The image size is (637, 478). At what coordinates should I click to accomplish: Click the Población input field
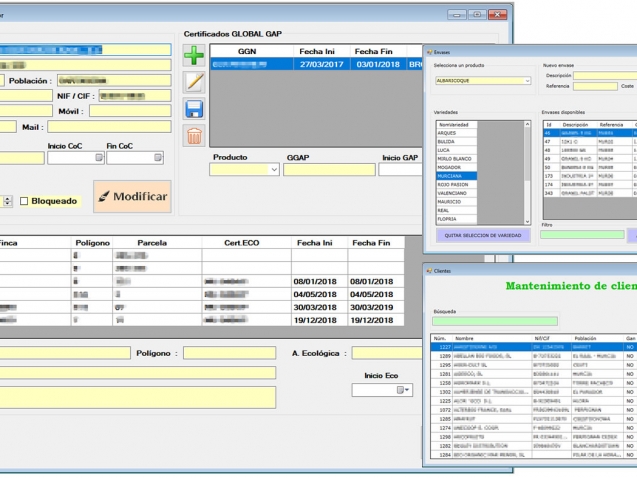pos(114,80)
